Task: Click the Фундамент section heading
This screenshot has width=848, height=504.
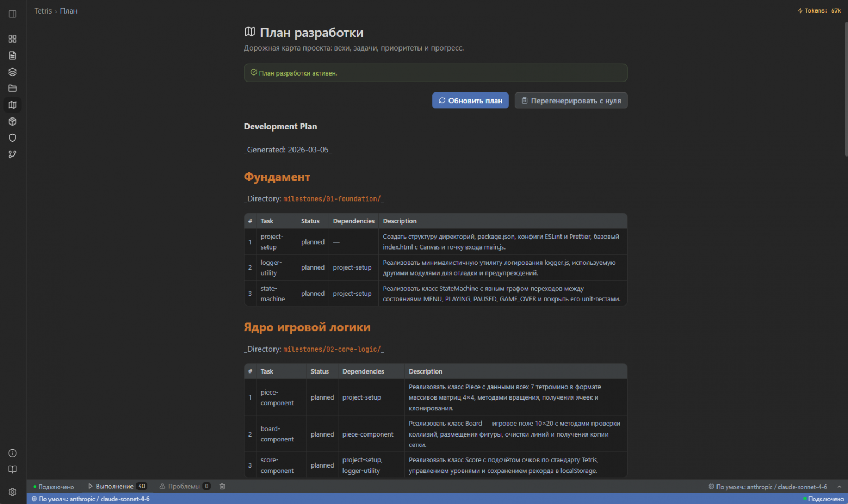Action: pos(277,177)
